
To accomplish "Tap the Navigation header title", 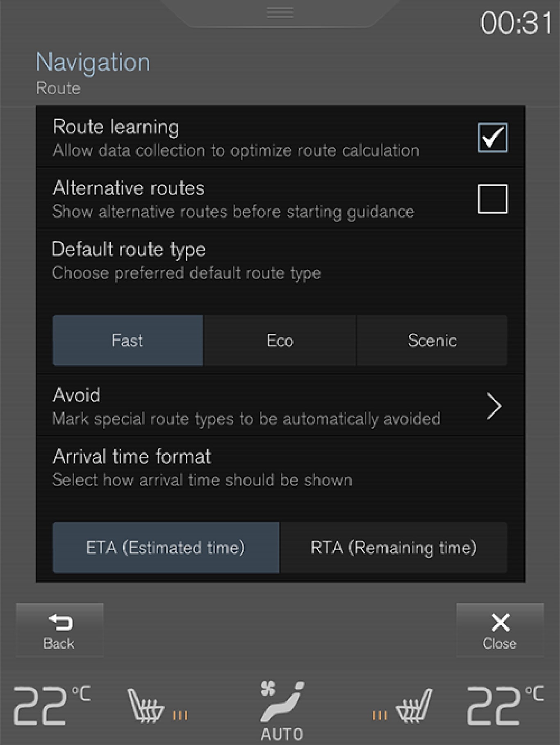I will pyautogui.click(x=93, y=62).
